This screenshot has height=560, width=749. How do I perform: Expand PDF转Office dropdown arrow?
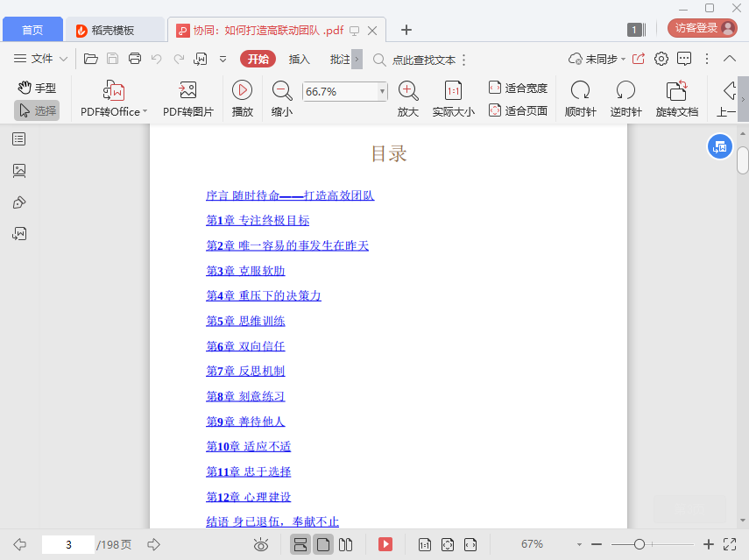click(x=145, y=112)
